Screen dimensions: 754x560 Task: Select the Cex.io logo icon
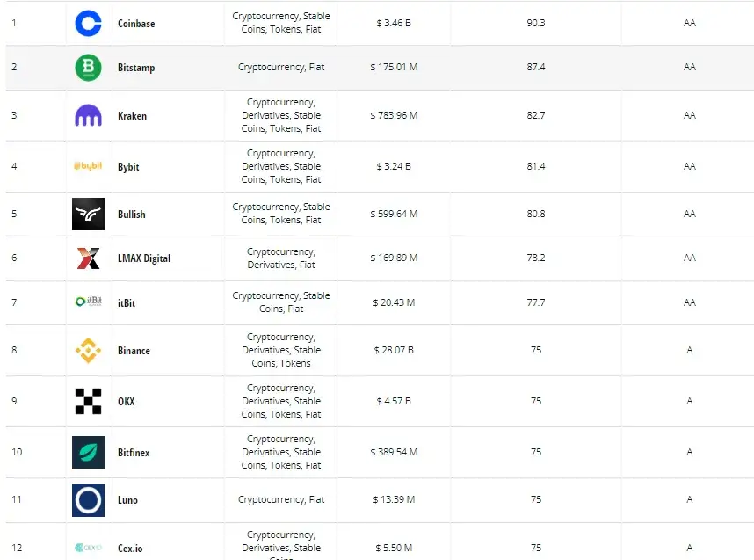pos(89,546)
